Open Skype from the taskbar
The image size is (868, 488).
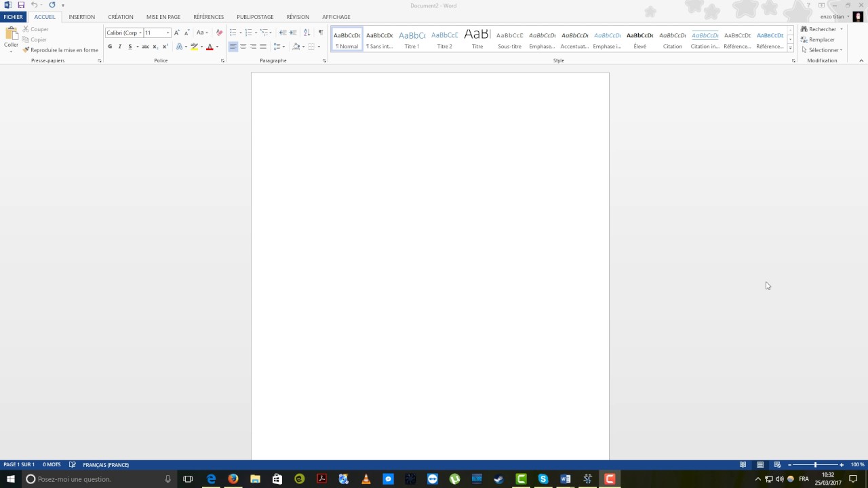coord(542,479)
